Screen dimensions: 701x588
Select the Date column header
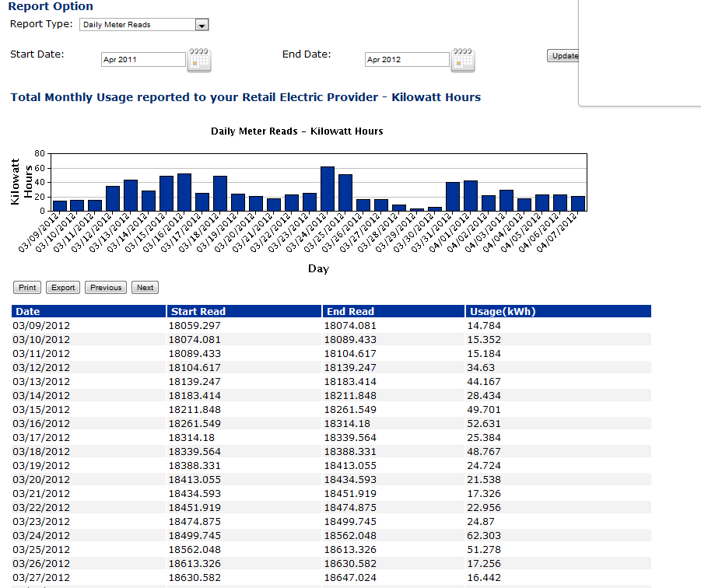(x=28, y=311)
